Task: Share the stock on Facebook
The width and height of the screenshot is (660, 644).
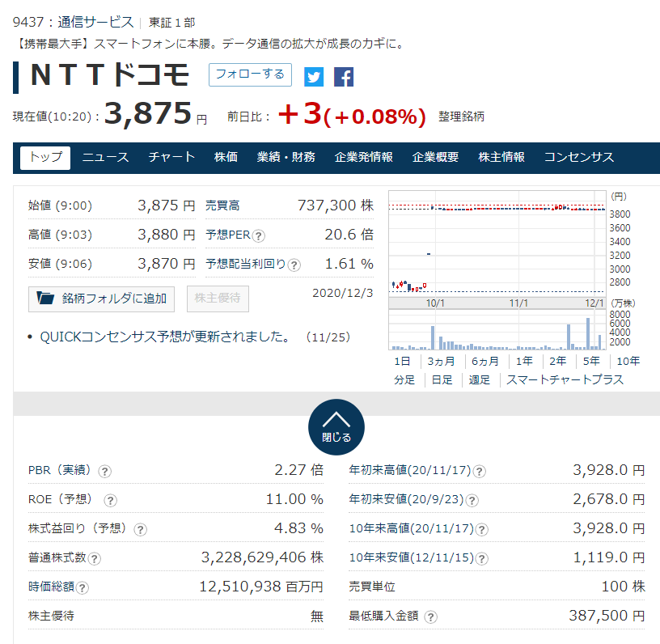Action: (344, 77)
